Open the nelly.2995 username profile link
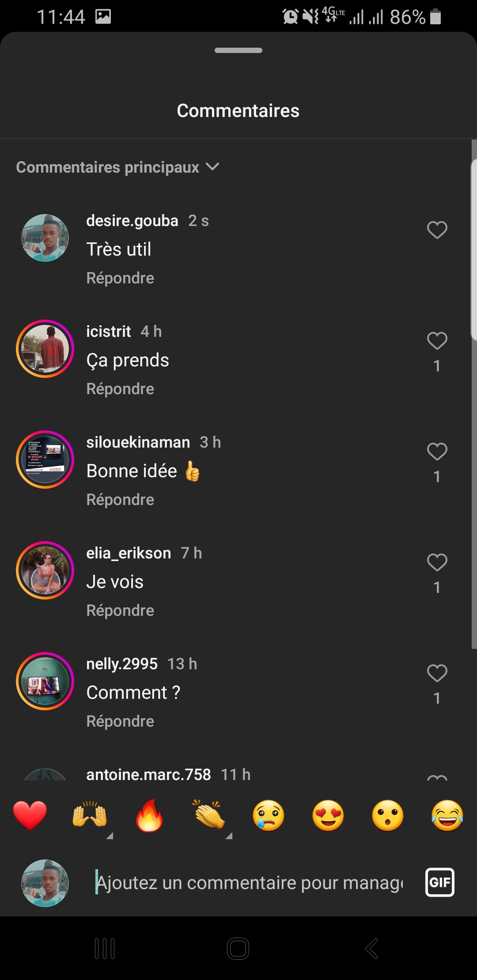The height and width of the screenshot is (980, 477). 122,664
